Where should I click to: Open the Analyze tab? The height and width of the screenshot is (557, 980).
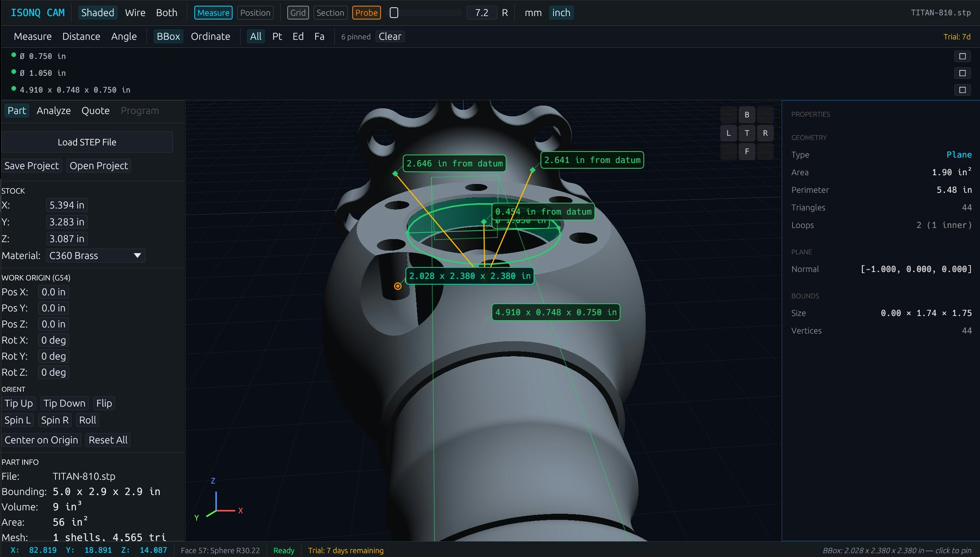pyautogui.click(x=54, y=111)
